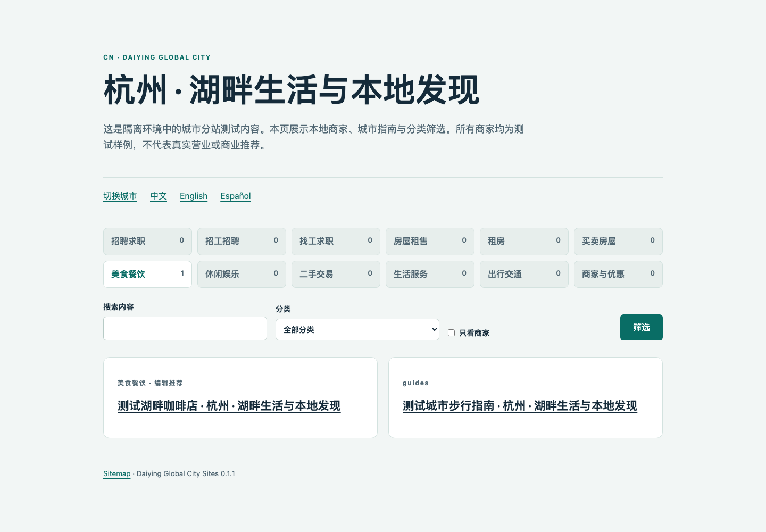This screenshot has height=532, width=766.
Task: Switch language to Español
Action: click(x=236, y=196)
